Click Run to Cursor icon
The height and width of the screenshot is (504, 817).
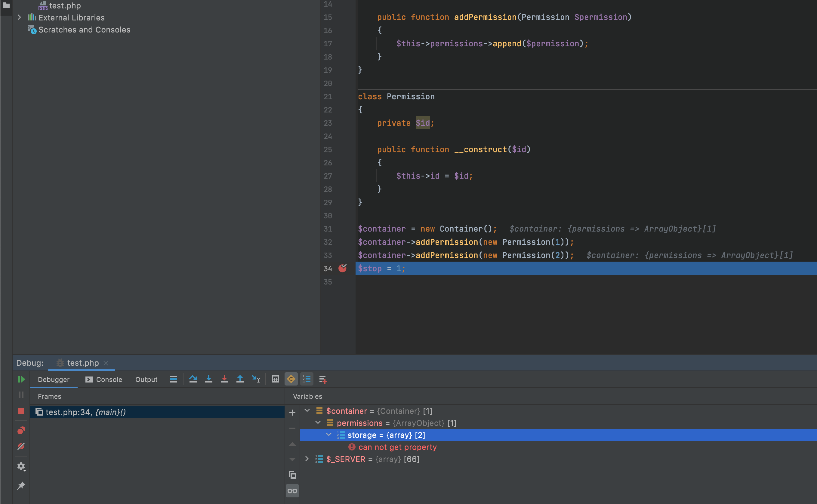[x=256, y=379]
